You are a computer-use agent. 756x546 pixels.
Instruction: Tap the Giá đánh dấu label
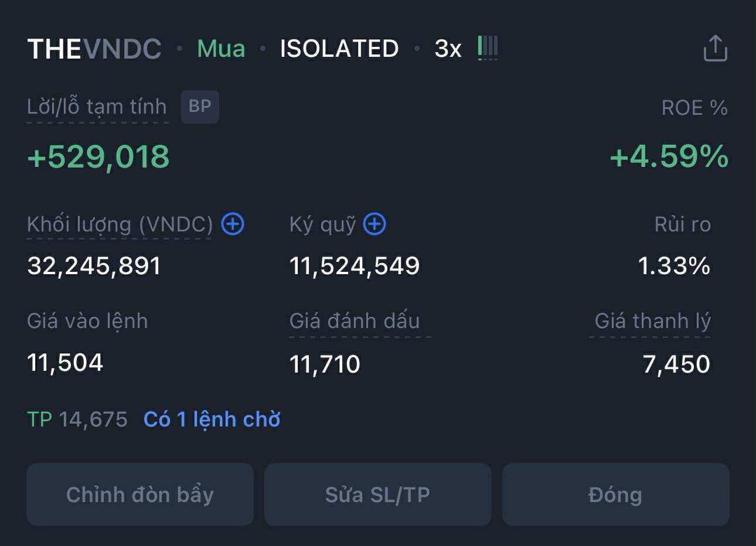[x=355, y=321]
